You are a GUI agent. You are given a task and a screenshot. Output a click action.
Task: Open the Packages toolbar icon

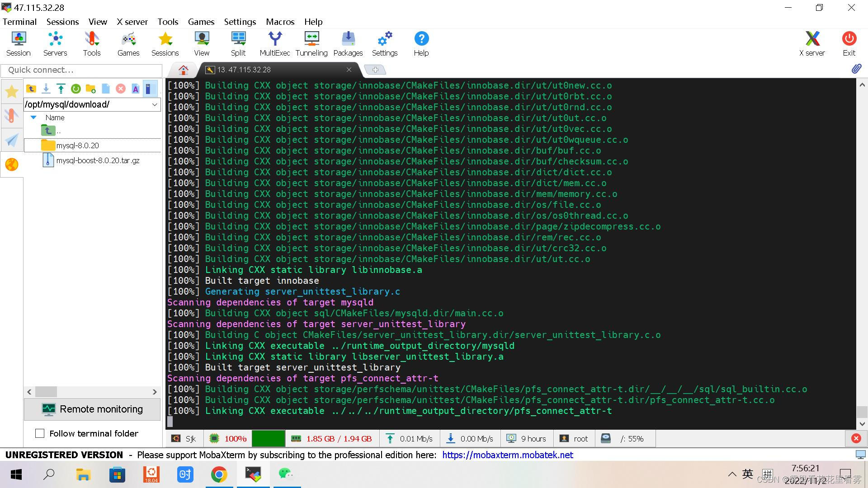(348, 44)
